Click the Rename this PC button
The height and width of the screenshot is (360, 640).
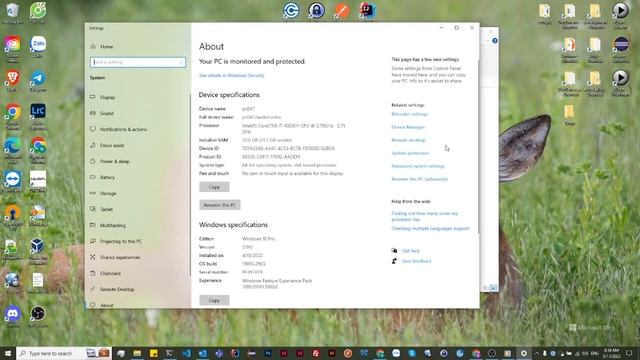(220, 205)
